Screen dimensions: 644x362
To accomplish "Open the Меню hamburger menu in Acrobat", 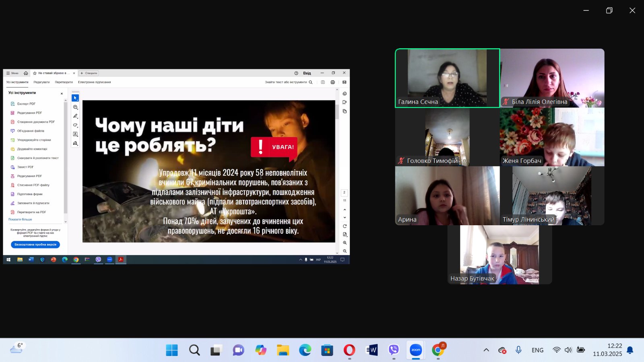I will point(12,73).
